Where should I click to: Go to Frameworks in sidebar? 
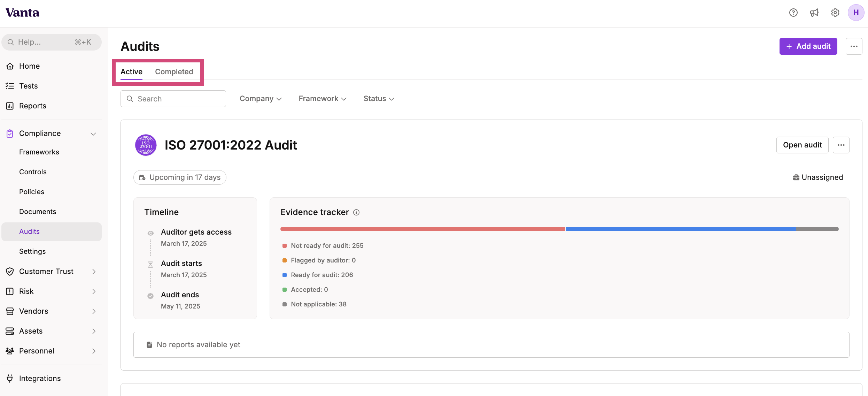39,152
